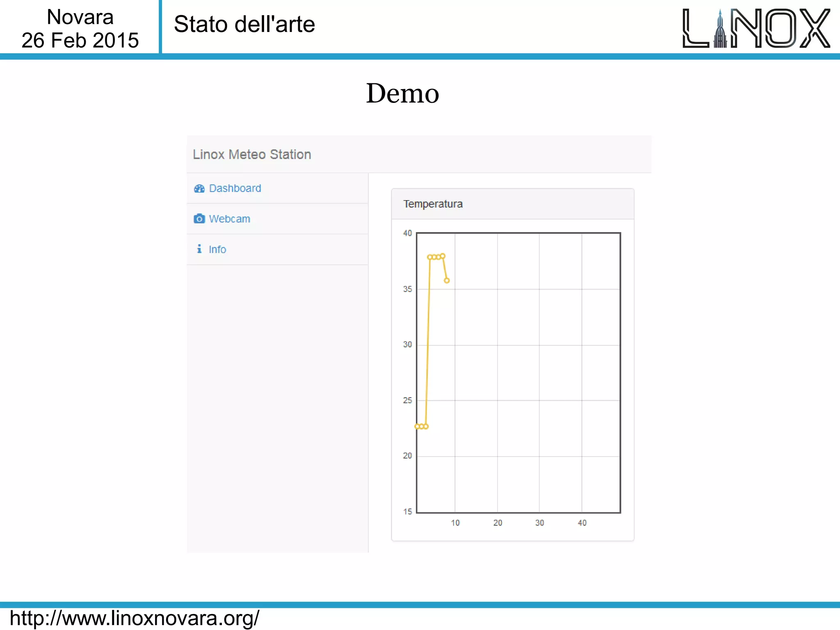
Task: Click the Linox Meteo Station brand title
Action: (x=252, y=154)
